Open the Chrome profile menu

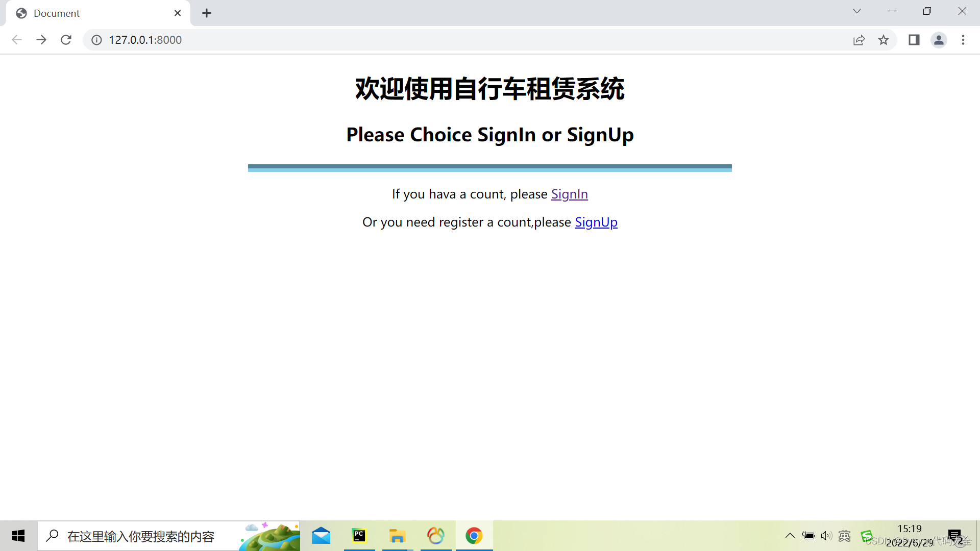click(939, 40)
